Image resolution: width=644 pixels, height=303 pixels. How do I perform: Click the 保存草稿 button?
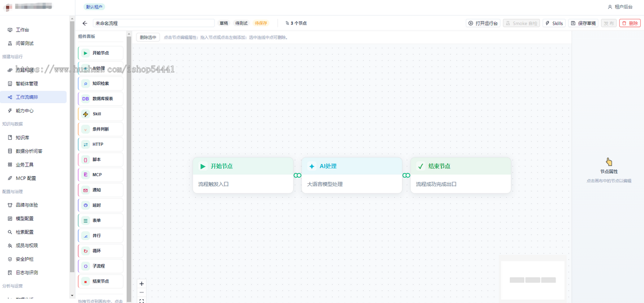(583, 23)
